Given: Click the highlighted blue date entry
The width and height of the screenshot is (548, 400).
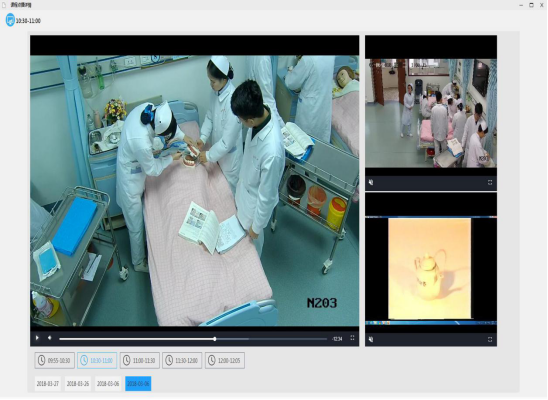Looking at the screenshot, I should pos(138,384).
